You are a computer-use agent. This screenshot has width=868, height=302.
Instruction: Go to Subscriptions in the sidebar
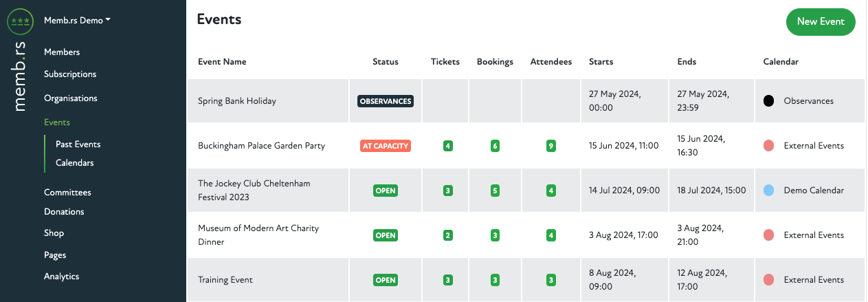pyautogui.click(x=70, y=74)
